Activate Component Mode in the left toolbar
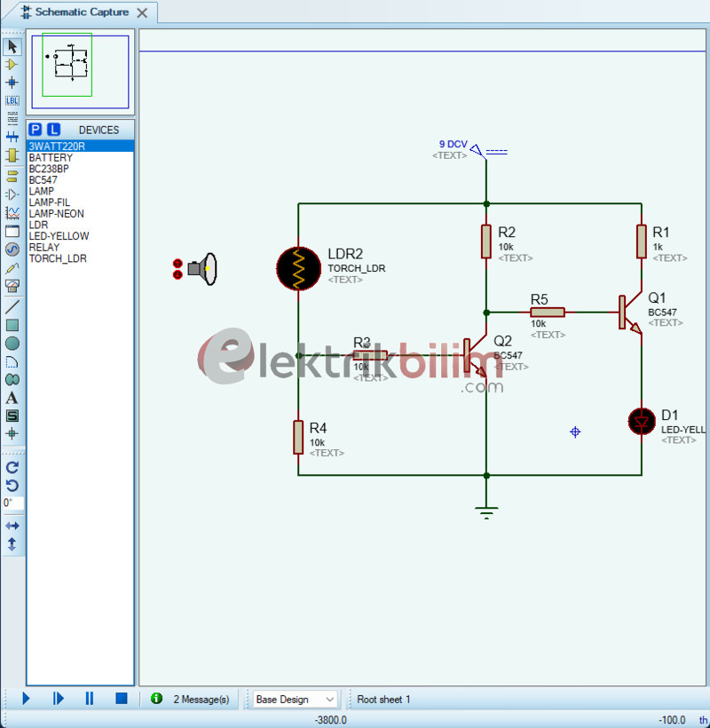Image resolution: width=710 pixels, height=728 pixels. pyautogui.click(x=12, y=64)
